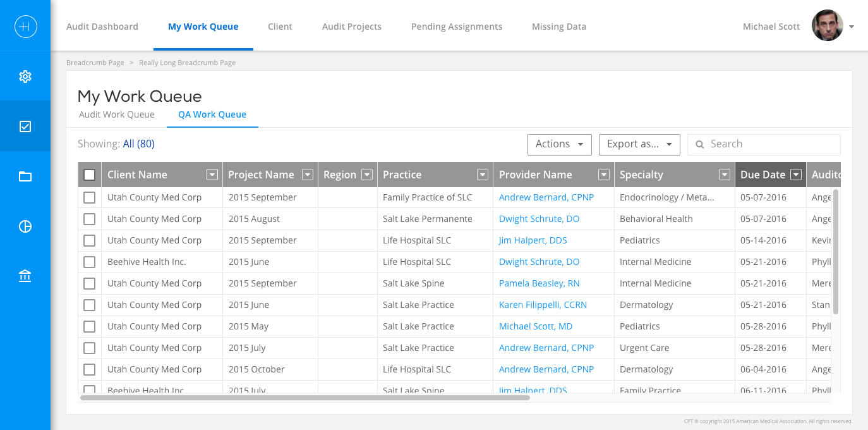
Task: Select the checklist icon in sidebar
Action: click(25, 126)
